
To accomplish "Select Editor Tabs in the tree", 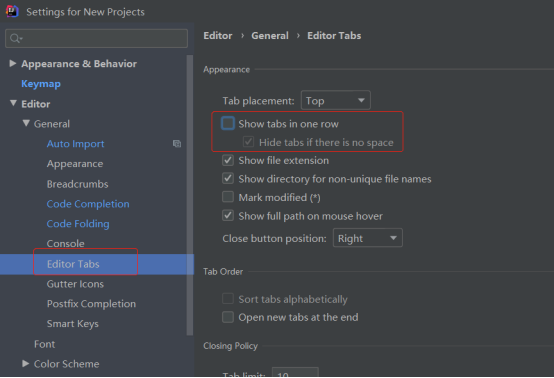I will tap(73, 264).
